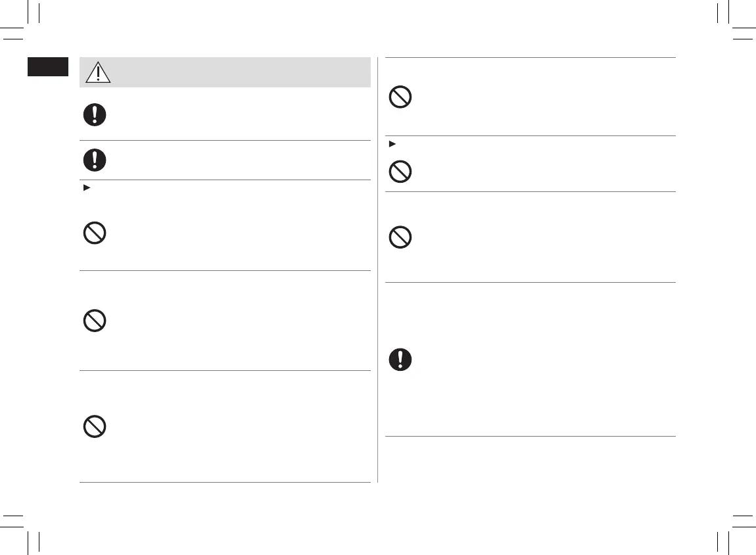This screenshot has width=756, height=555.
Task: Click the bottom separator line of right column
Action: coord(530,436)
